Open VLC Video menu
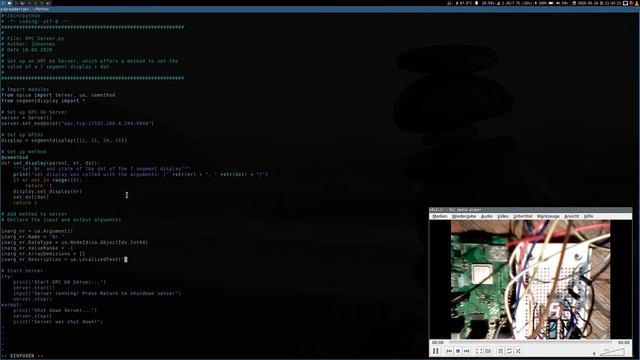Screen dimensions: 640x360 (503, 216)
